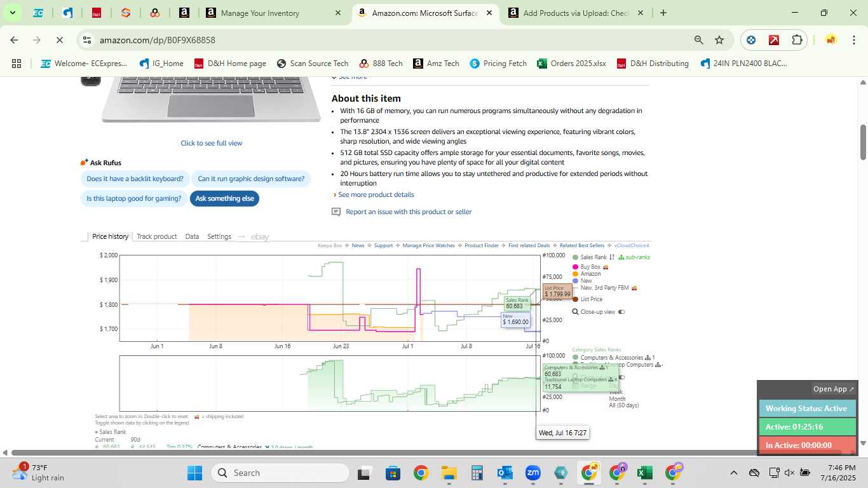Select the Keepa Price history tab
Image resolution: width=868 pixels, height=488 pixels.
(110, 236)
